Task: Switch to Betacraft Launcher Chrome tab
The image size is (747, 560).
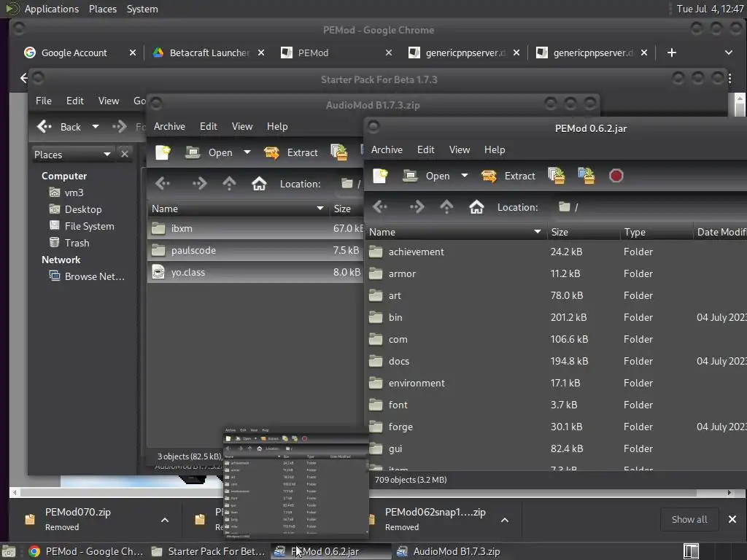Action: pos(207,52)
